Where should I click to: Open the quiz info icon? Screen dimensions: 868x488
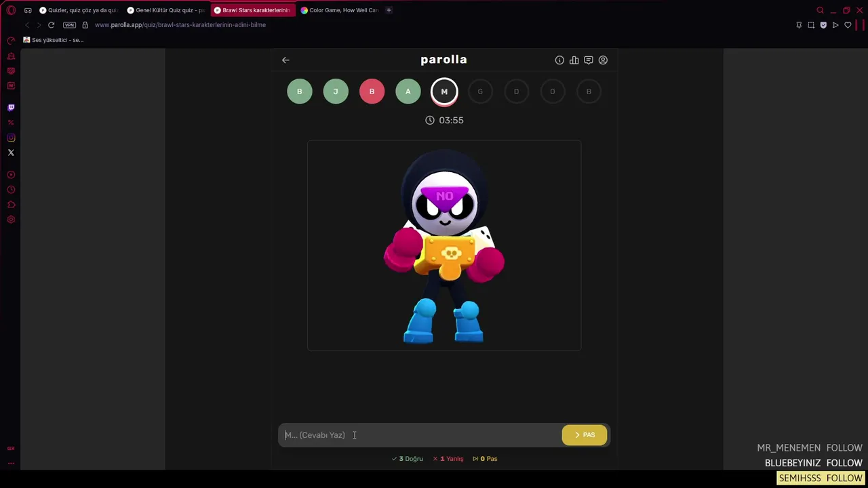tap(559, 60)
